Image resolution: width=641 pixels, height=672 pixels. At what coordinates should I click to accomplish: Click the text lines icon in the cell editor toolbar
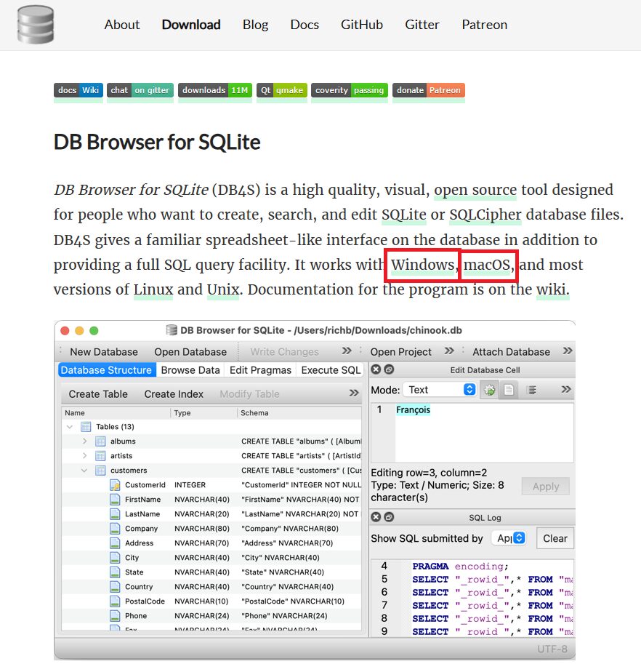(531, 390)
